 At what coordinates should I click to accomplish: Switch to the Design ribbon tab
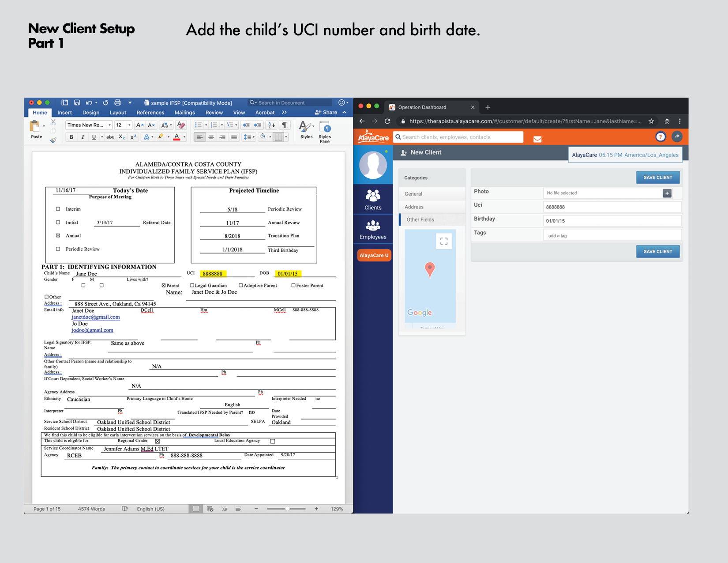point(91,113)
